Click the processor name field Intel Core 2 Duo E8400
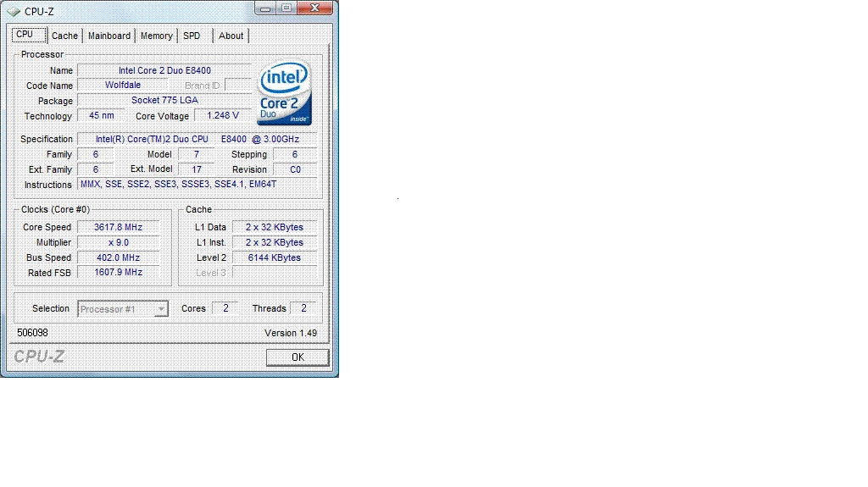The width and height of the screenshot is (868, 487). click(164, 71)
